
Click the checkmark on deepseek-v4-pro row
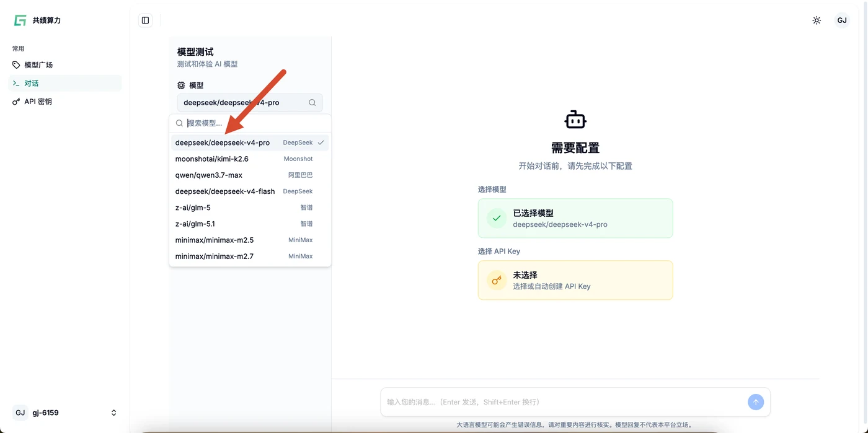pos(321,142)
